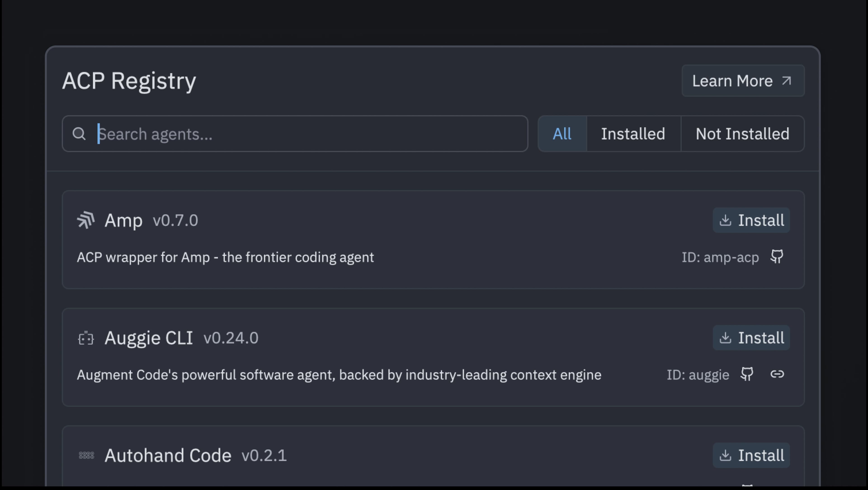
Task: Click the Auggie CLI agent title
Action: [149, 338]
